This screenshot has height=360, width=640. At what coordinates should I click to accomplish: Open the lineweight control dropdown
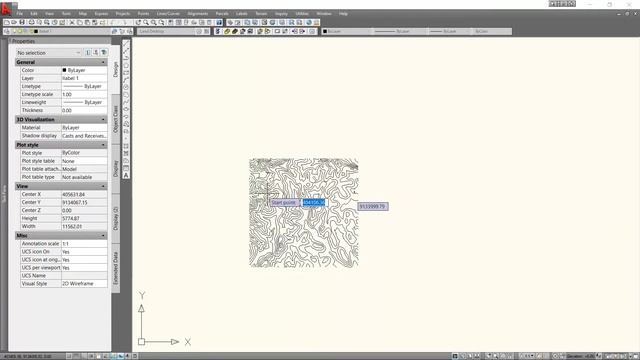tap(449, 31)
